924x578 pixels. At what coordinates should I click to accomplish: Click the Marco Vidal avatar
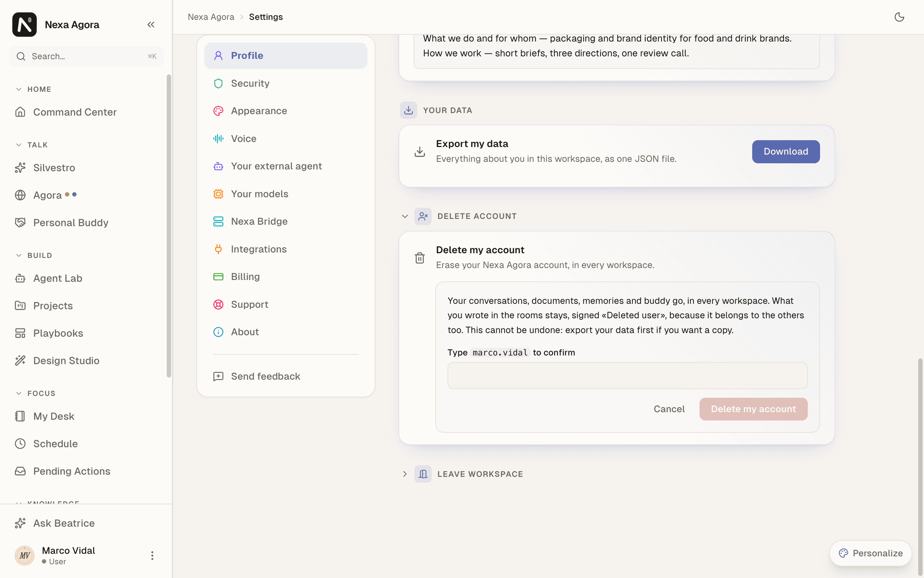pyautogui.click(x=25, y=556)
